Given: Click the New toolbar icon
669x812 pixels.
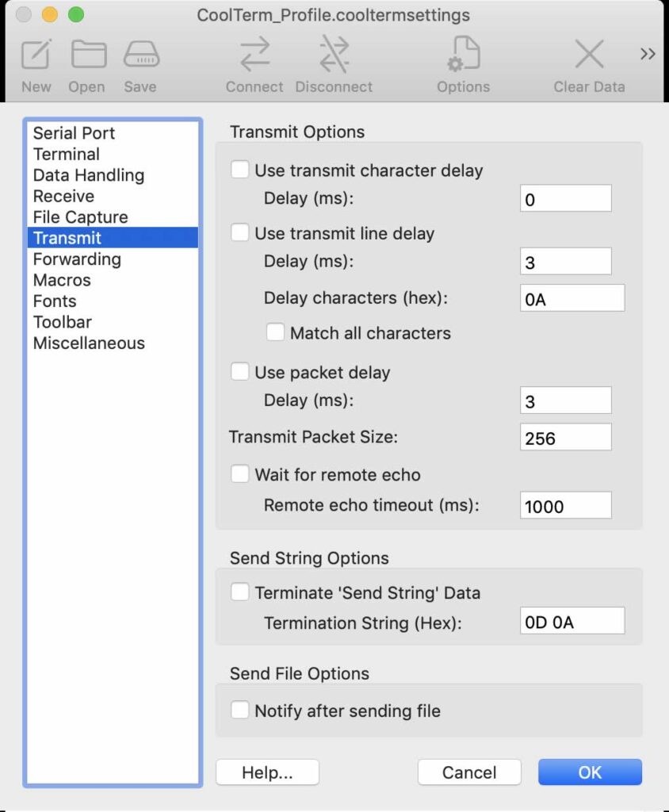Looking at the screenshot, I should (36, 56).
